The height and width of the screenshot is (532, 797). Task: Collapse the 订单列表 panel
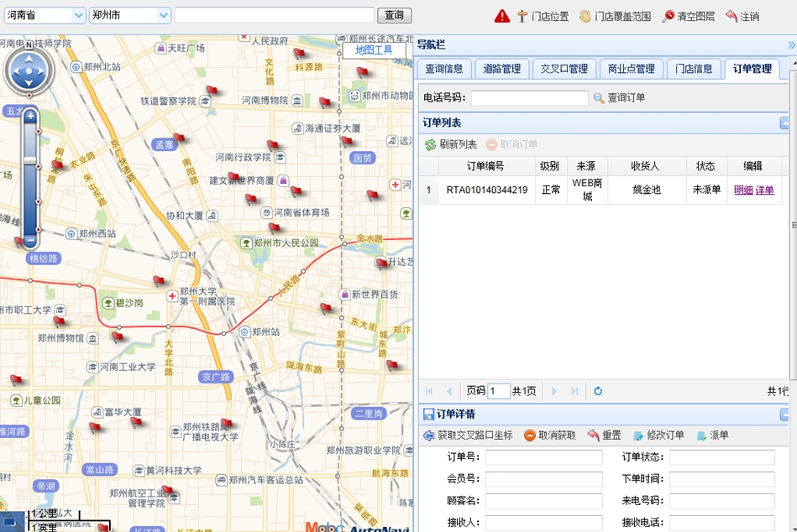click(784, 123)
